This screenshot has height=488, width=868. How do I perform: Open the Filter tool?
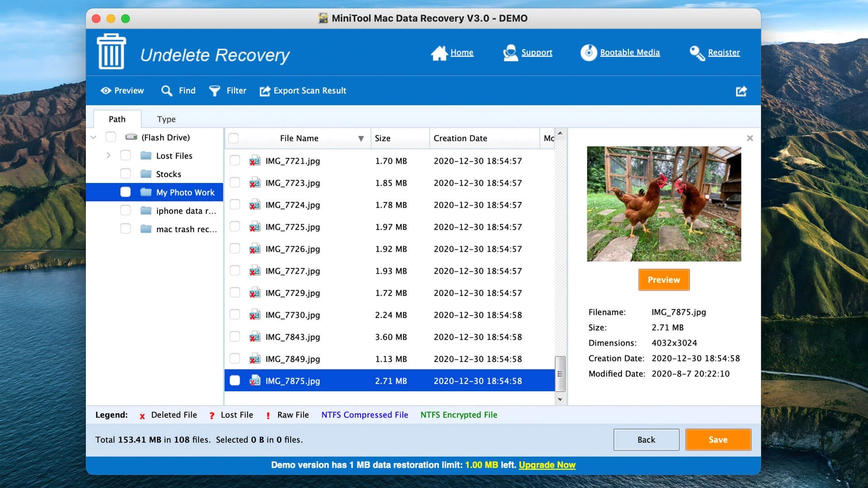pos(228,90)
